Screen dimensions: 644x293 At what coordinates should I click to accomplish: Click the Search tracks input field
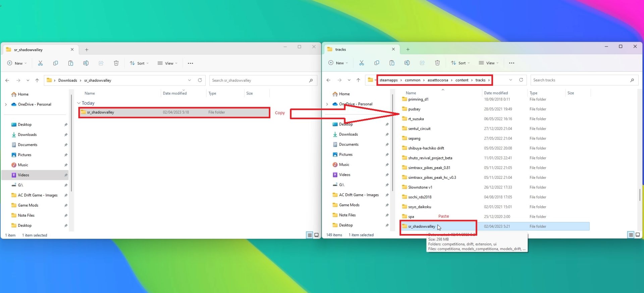580,80
